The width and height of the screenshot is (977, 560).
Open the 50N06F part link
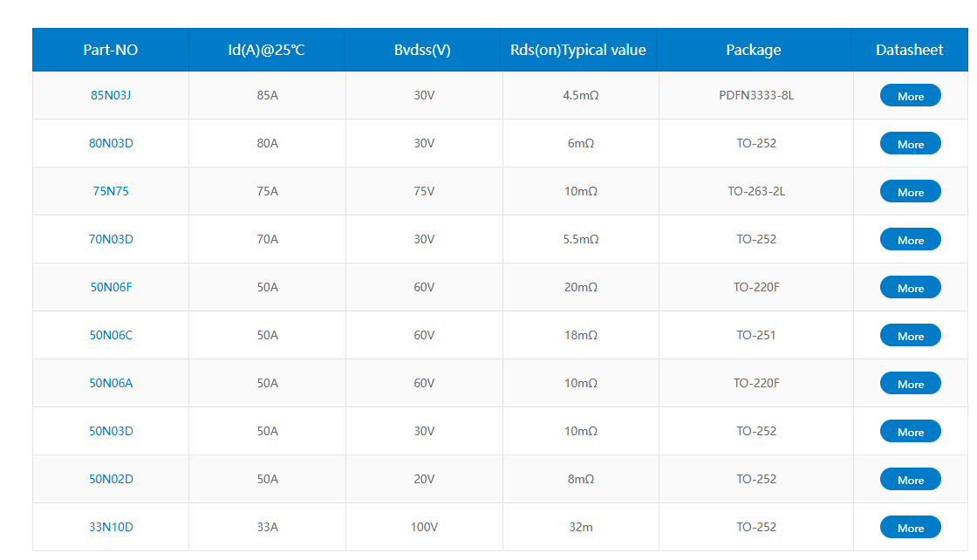point(111,287)
